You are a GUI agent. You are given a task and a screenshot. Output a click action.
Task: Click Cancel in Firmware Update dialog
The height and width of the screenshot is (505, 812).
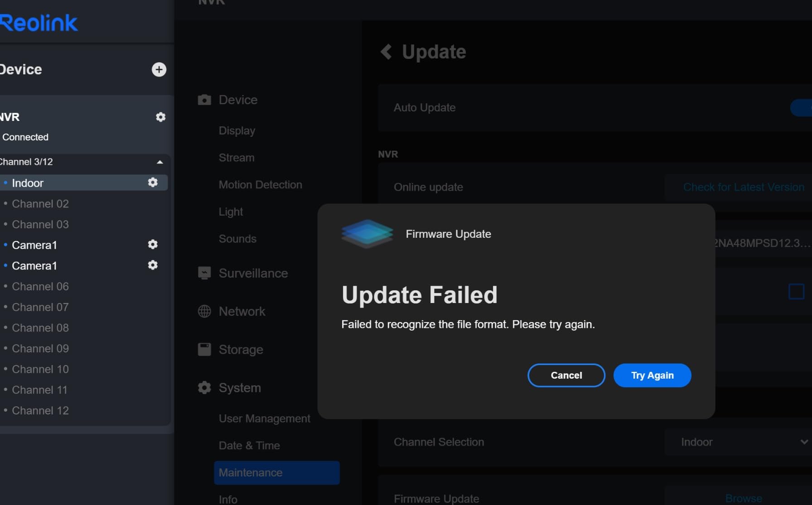pos(566,375)
